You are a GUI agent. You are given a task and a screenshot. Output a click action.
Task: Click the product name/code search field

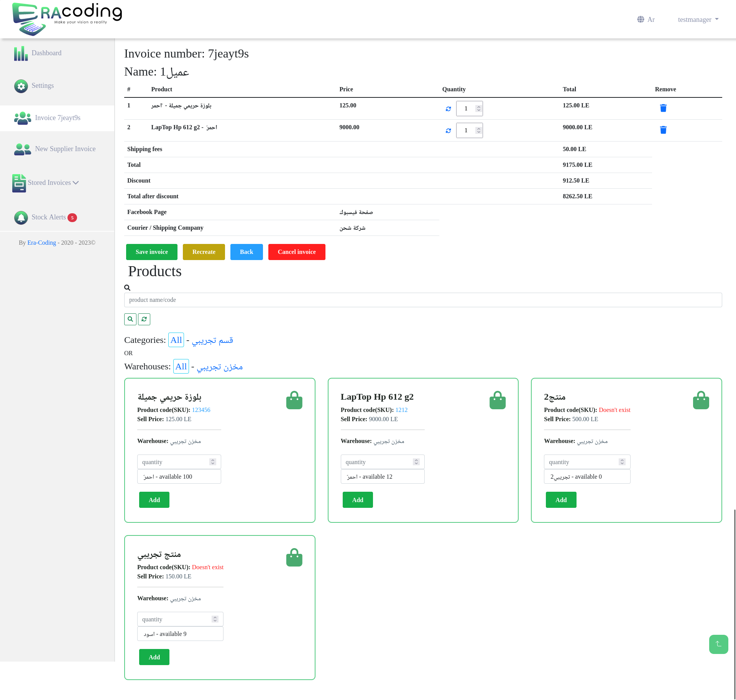click(x=423, y=300)
